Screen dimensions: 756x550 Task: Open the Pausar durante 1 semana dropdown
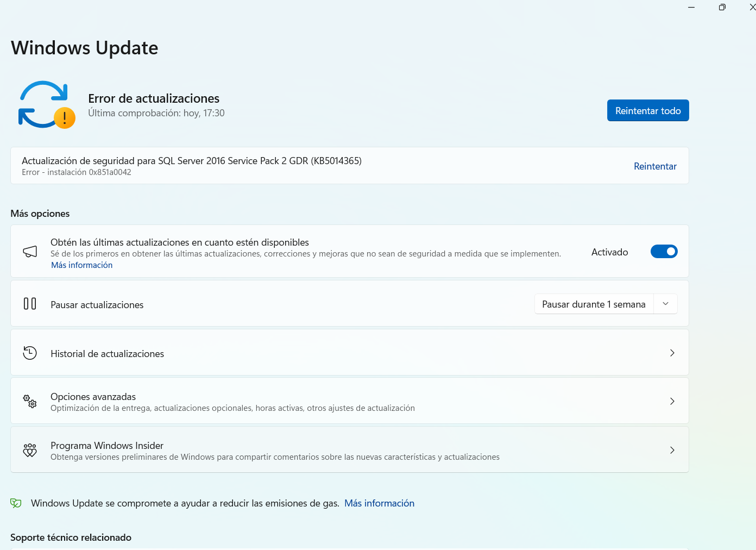click(x=665, y=304)
